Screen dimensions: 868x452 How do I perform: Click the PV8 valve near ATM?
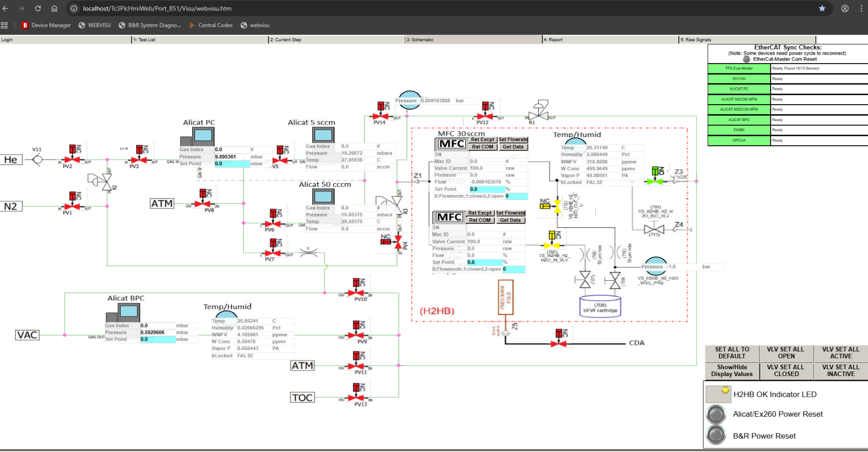pos(203,203)
